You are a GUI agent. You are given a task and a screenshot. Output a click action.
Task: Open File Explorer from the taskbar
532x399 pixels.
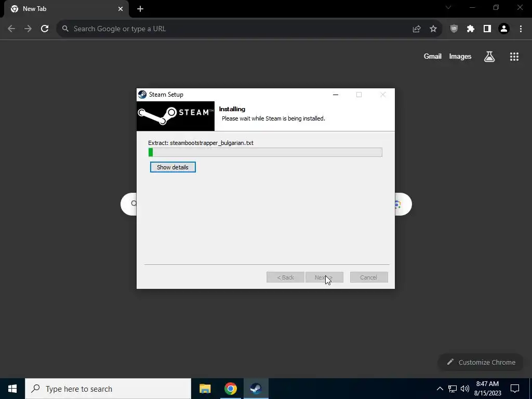[205, 389]
